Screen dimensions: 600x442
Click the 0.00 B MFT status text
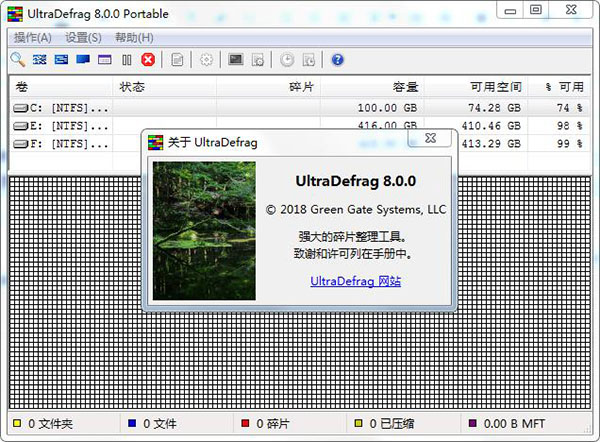pyautogui.click(x=514, y=424)
